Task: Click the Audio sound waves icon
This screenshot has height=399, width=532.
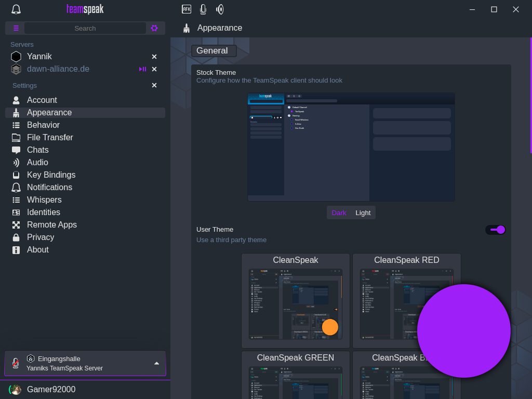Action: [x=16, y=163]
